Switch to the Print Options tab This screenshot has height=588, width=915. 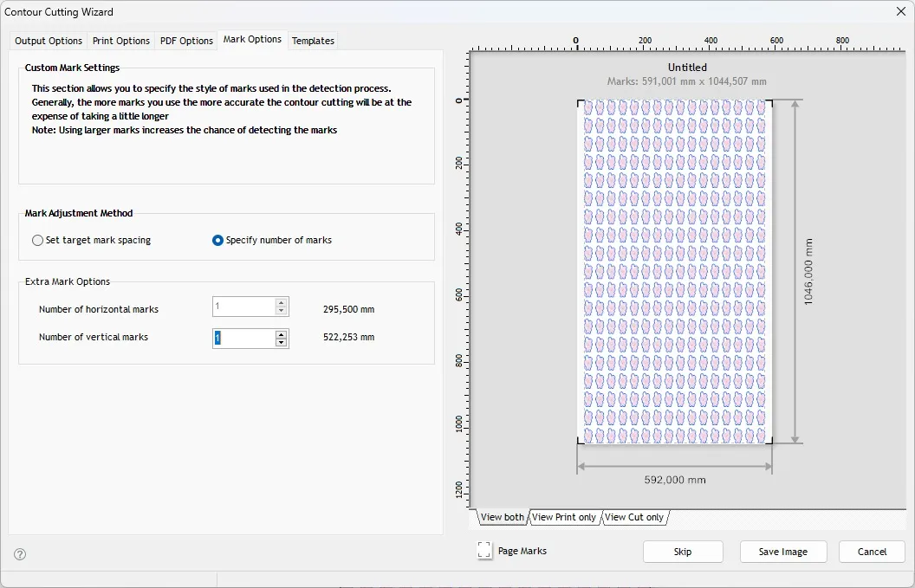tap(120, 41)
